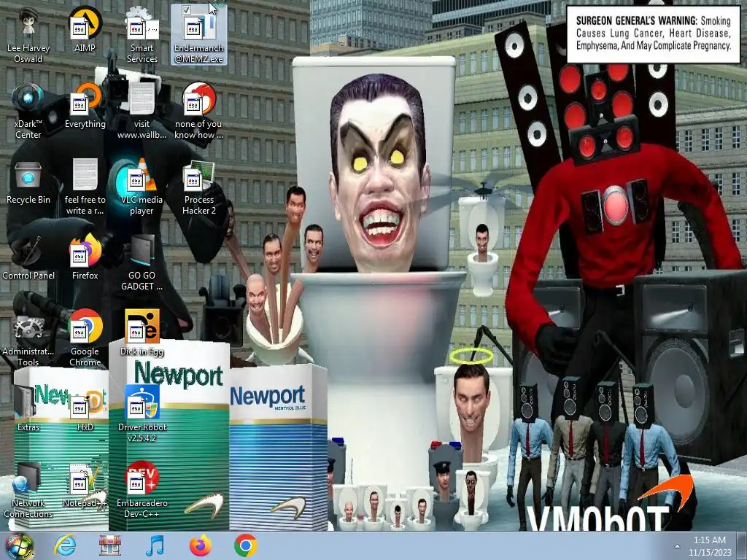Open the Dick in Egg shortcut
The height and width of the screenshot is (560, 747).
pos(142,332)
